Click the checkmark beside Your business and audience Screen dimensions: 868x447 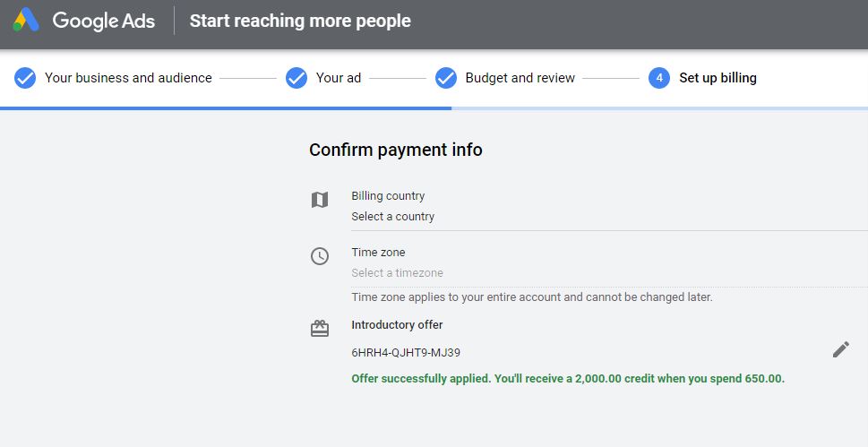(x=25, y=78)
